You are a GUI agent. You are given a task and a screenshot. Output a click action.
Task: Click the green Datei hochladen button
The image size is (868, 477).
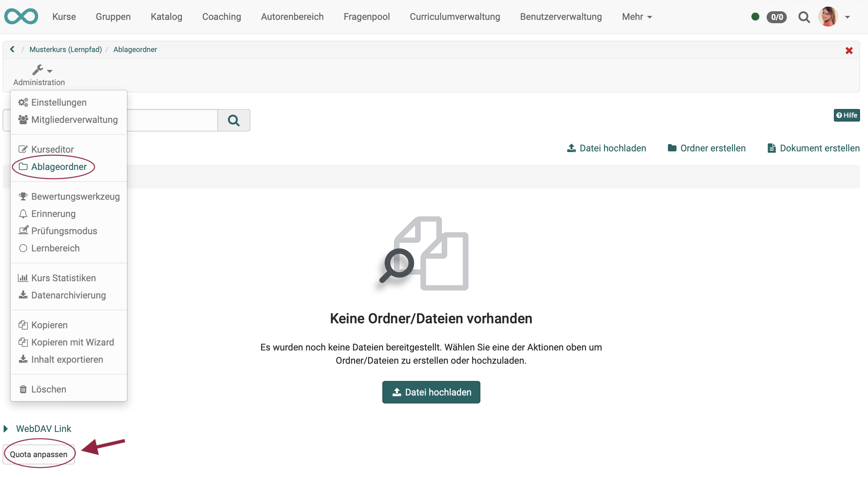point(431,392)
